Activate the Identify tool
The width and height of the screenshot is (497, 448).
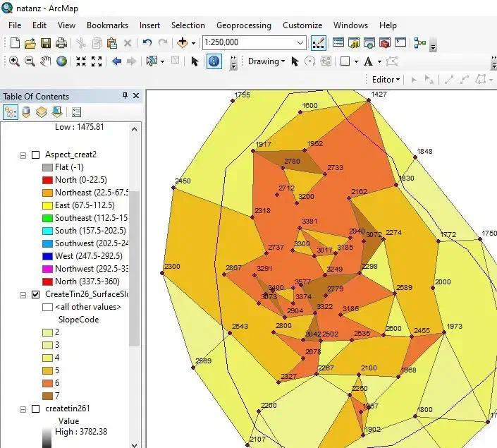214,61
